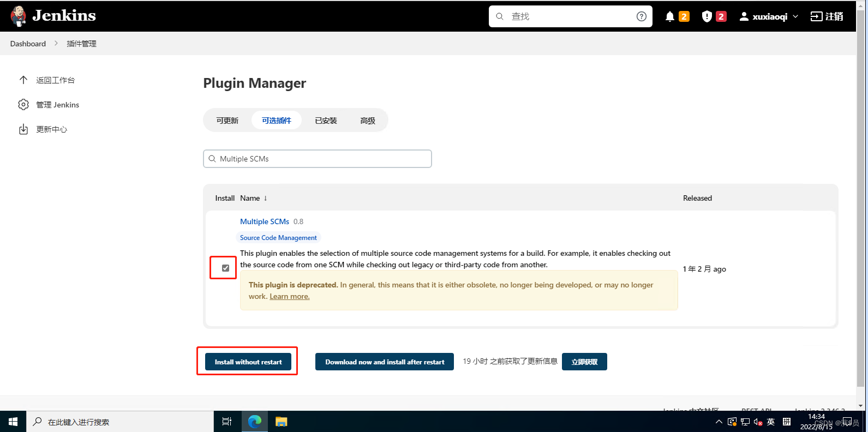
Task: Expand the user dropdown chevron
Action: click(x=795, y=16)
